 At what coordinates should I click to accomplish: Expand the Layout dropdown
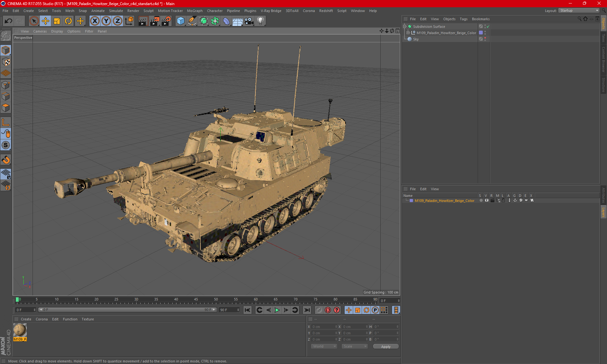point(579,10)
